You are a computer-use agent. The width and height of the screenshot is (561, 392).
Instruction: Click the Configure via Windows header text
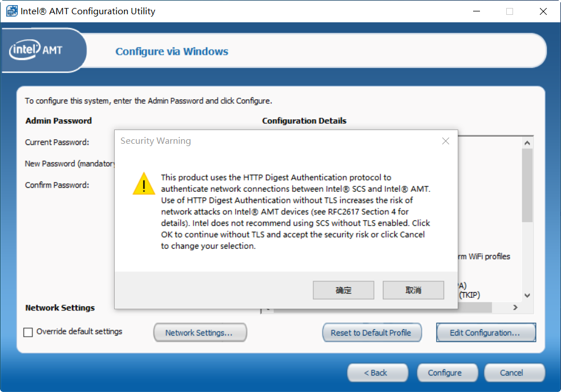[171, 51]
